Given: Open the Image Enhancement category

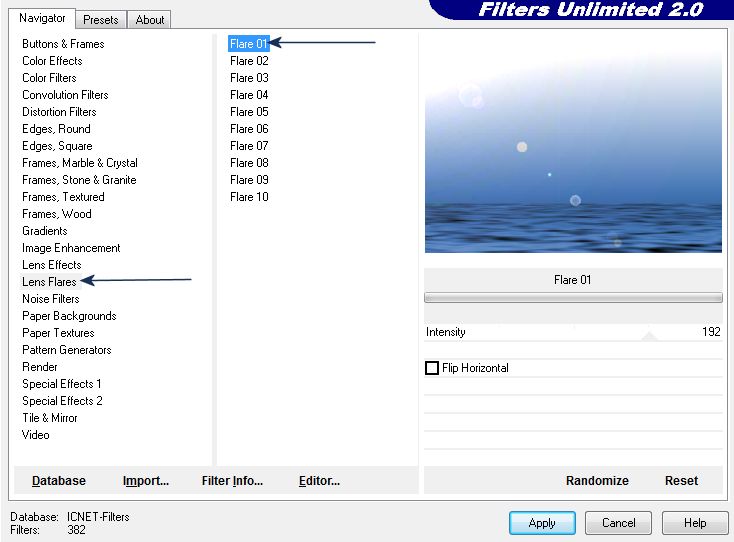Looking at the screenshot, I should (x=71, y=248).
